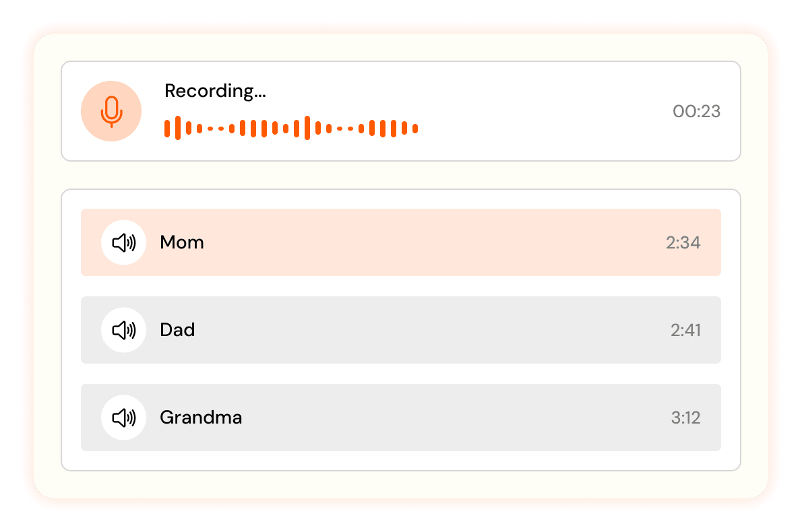Click the 2:41 duration label for Dad
Viewport: 802px width, 532px height.
point(684,330)
